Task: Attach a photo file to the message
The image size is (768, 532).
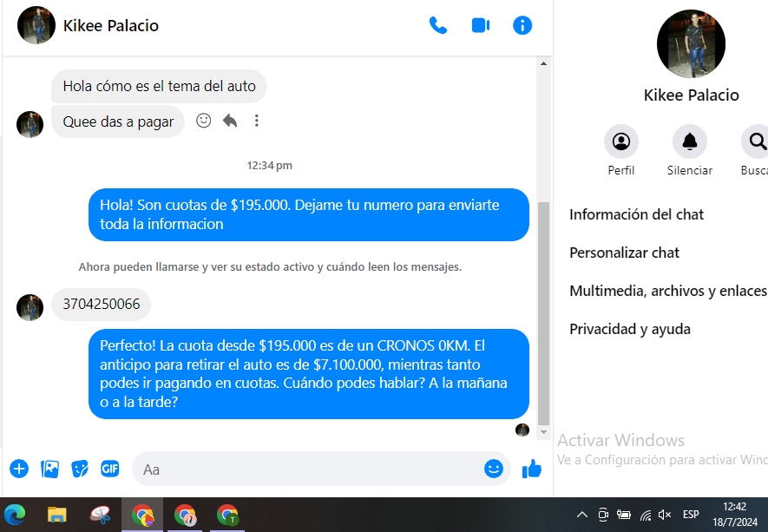Action: 50,470
